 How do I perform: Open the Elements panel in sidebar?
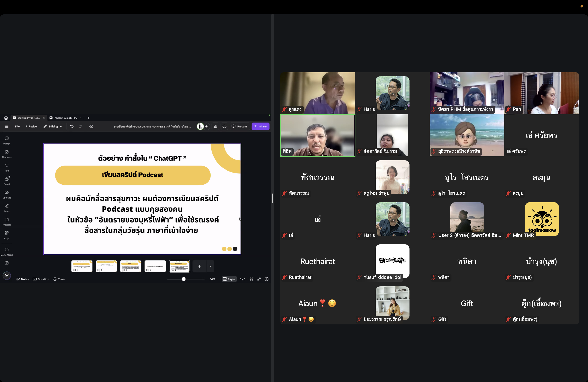coord(7,154)
